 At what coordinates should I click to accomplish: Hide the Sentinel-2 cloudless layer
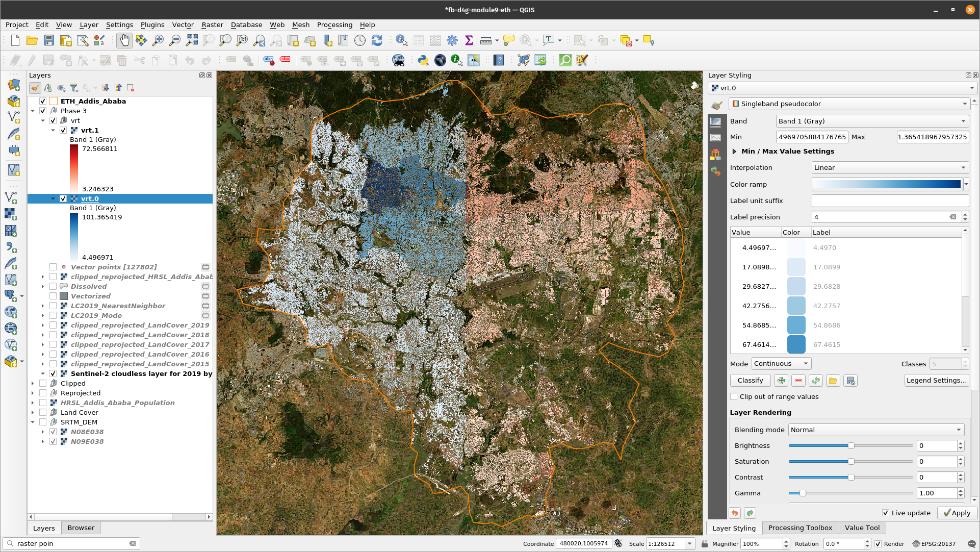coord(53,373)
